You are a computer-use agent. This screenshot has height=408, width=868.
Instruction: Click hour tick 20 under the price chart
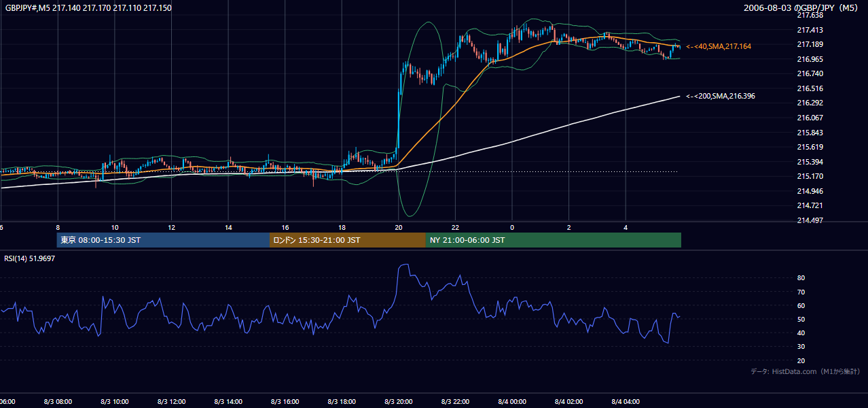(x=399, y=228)
